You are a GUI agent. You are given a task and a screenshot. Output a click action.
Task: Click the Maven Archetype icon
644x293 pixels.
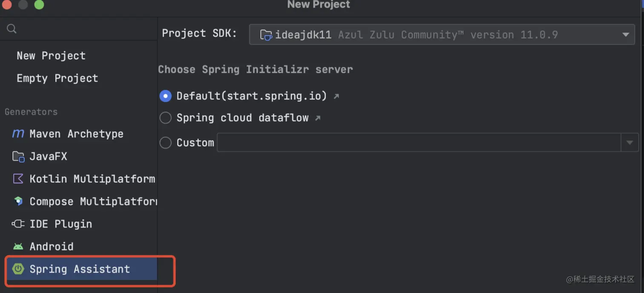18,134
